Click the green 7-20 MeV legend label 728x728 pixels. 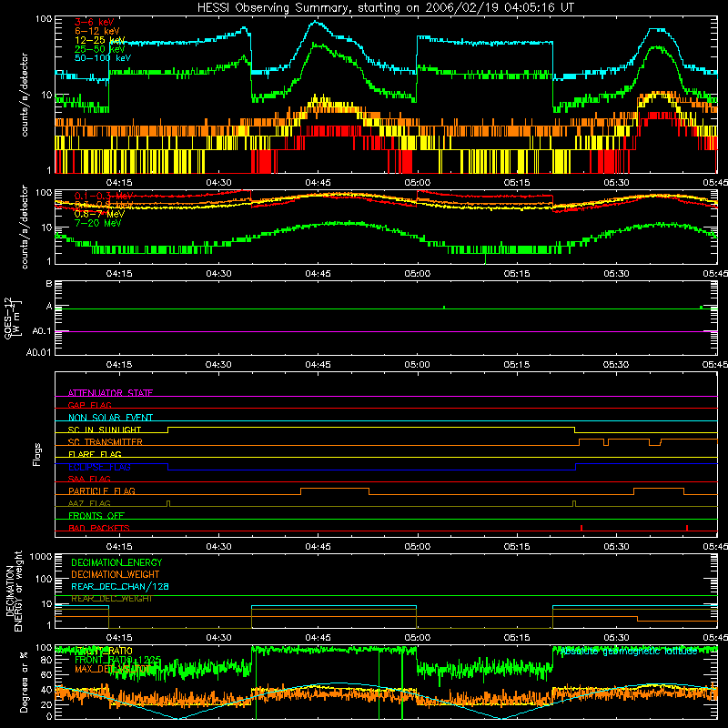97,223
